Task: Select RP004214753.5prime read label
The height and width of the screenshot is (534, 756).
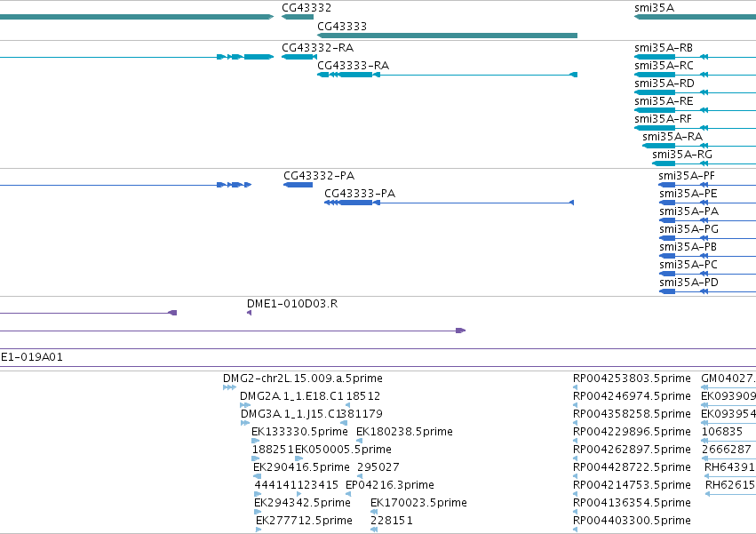Action: point(632,485)
